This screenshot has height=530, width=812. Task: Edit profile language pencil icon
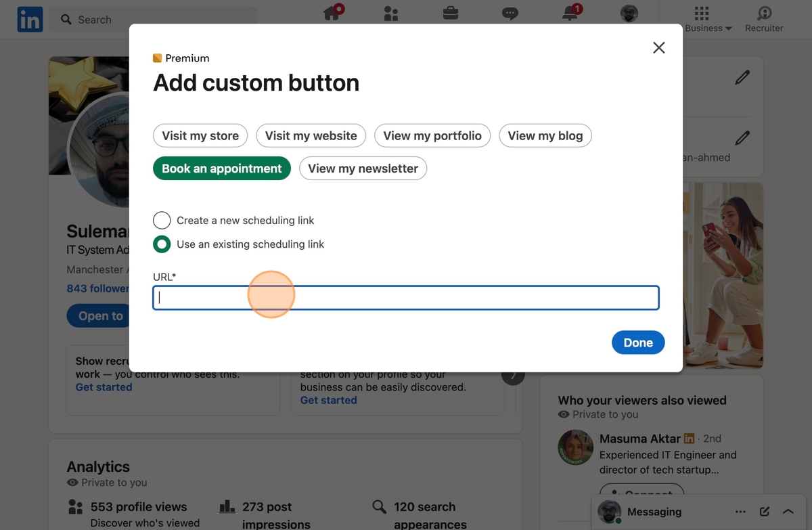pos(742,78)
